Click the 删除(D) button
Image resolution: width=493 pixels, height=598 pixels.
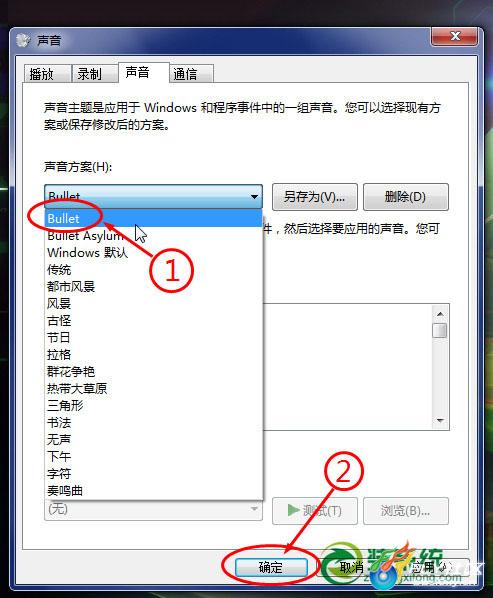406,197
